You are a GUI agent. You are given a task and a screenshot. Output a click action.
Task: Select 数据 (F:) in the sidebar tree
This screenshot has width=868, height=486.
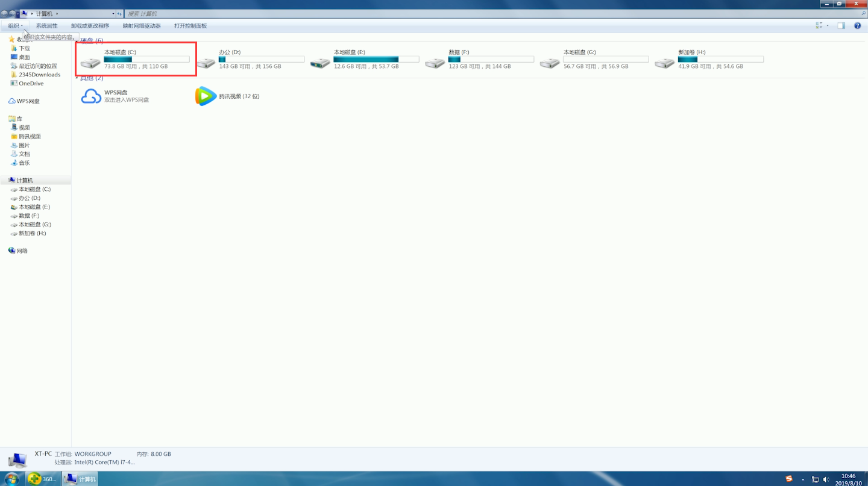25,216
